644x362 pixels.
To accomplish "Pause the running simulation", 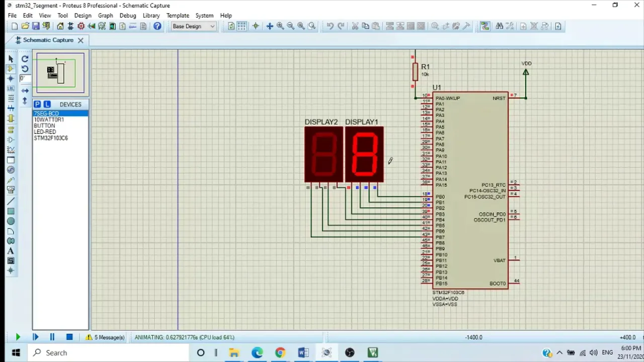I will (52, 337).
